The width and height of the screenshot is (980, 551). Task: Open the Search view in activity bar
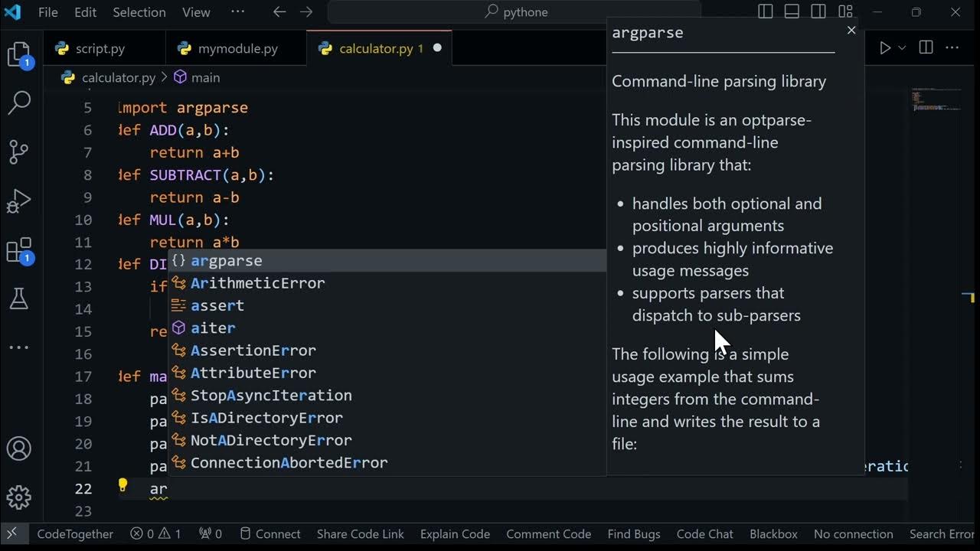point(19,103)
